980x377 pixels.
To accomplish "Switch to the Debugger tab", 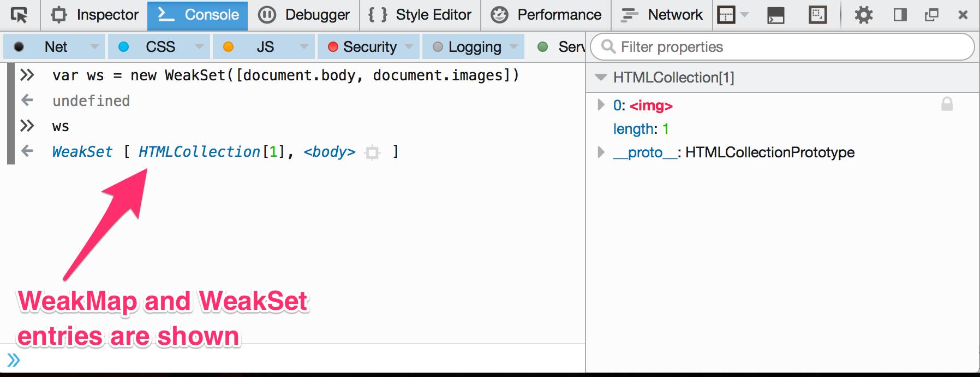I will tap(303, 15).
